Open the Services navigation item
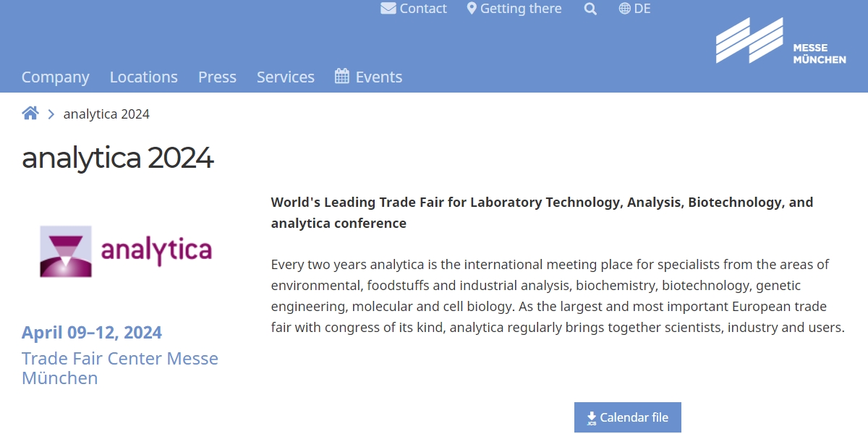The width and height of the screenshot is (868, 434). point(285,77)
